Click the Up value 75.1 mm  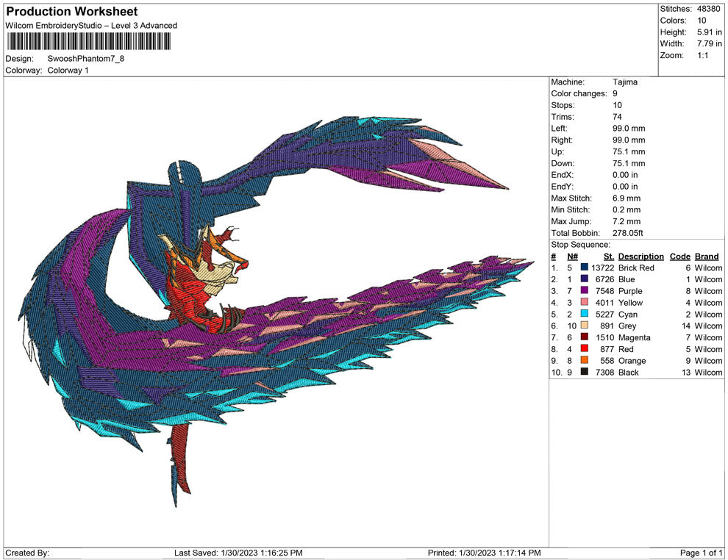[629, 151]
